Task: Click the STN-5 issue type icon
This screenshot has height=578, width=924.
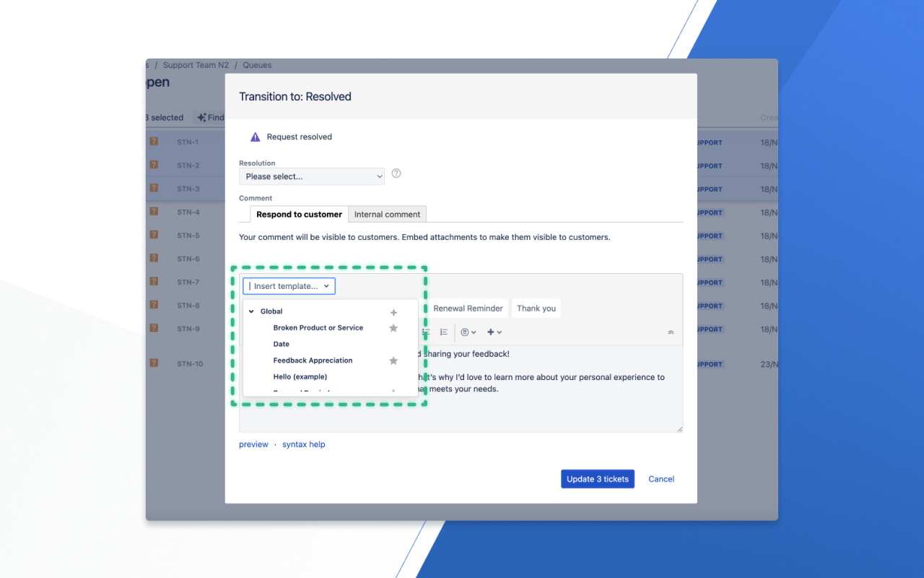Action: point(154,235)
